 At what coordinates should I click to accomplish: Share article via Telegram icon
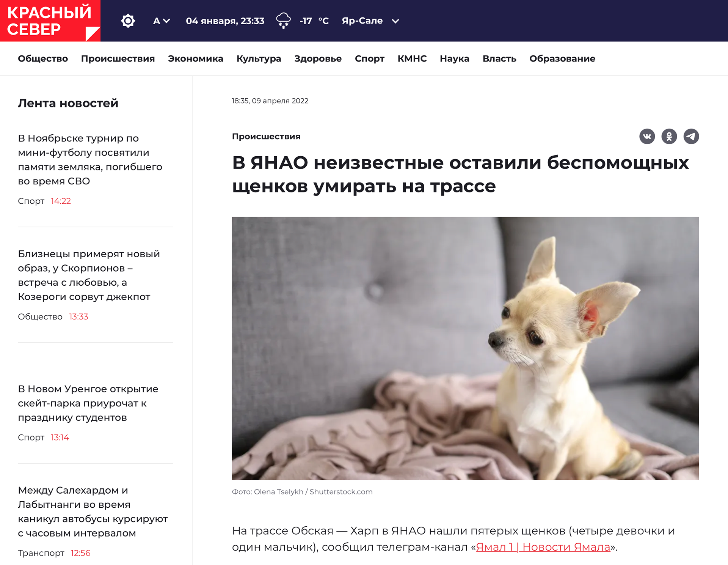(x=691, y=137)
